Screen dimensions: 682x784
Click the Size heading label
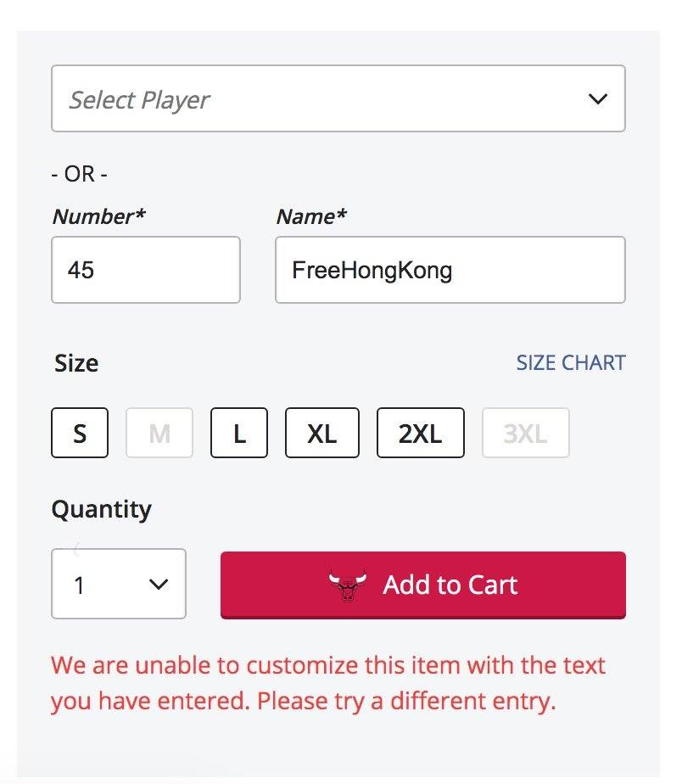coord(76,363)
